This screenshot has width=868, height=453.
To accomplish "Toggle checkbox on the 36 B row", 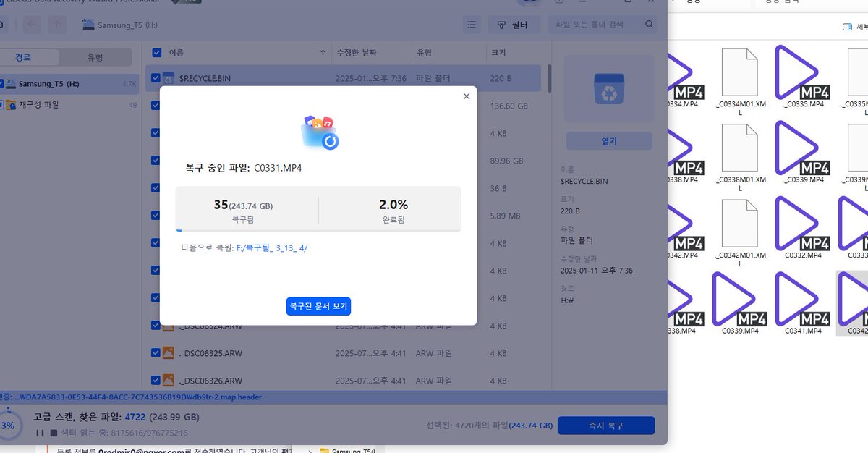I will [x=156, y=188].
